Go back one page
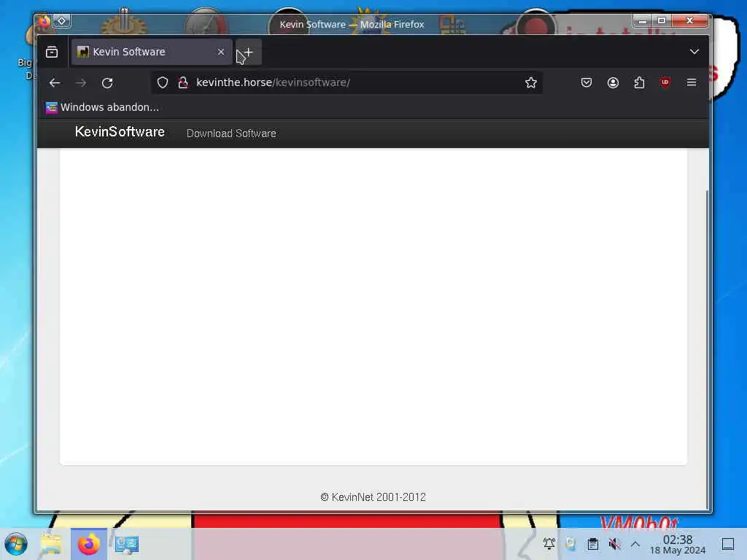747x560 pixels. coord(55,83)
